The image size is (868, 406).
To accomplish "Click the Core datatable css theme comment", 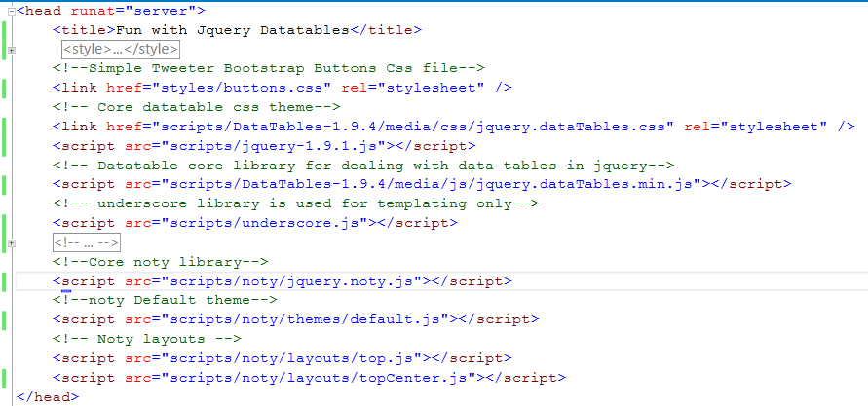I will [x=197, y=107].
